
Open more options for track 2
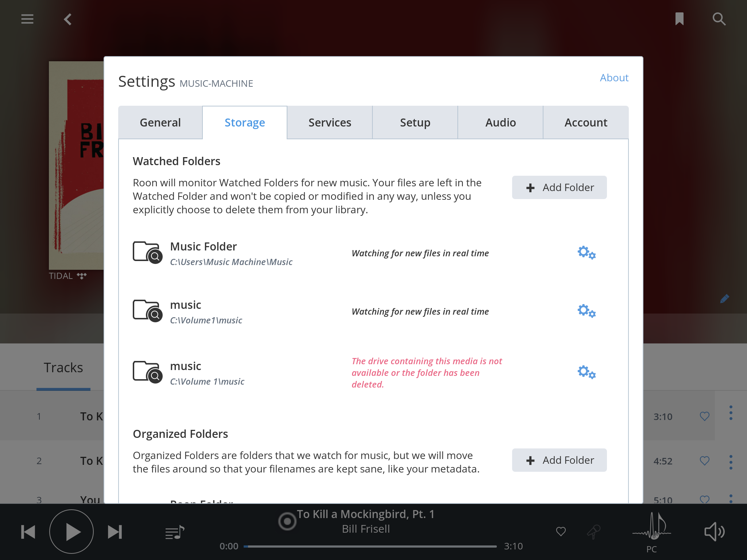pos(731,462)
